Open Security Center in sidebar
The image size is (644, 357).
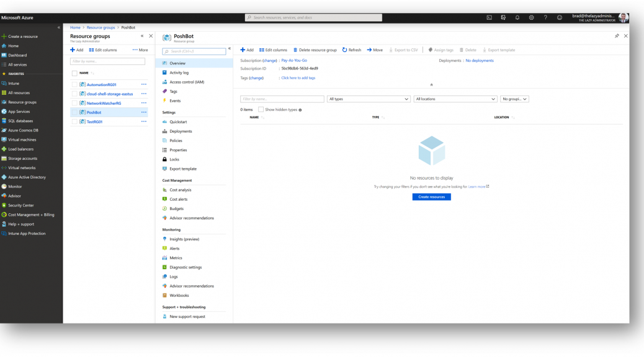coord(17,205)
